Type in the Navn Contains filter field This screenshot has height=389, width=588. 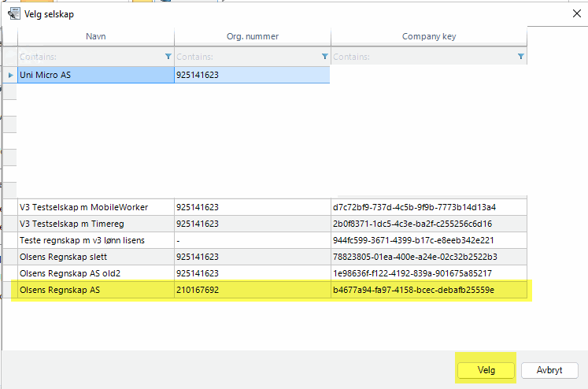(87, 57)
